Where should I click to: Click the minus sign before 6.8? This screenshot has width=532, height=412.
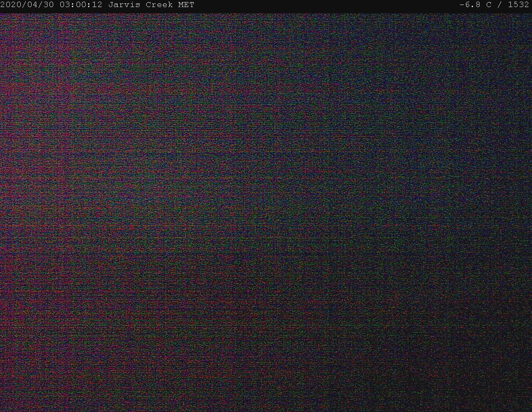(462, 5)
